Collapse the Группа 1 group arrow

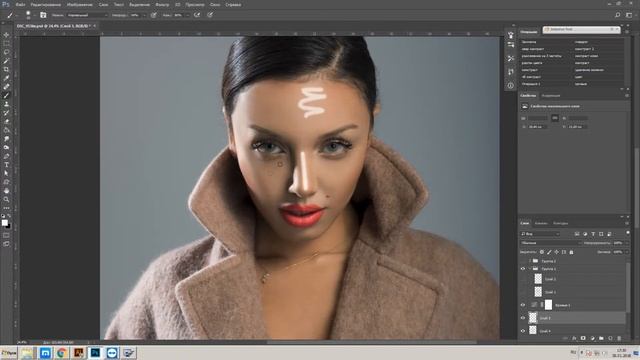530,269
